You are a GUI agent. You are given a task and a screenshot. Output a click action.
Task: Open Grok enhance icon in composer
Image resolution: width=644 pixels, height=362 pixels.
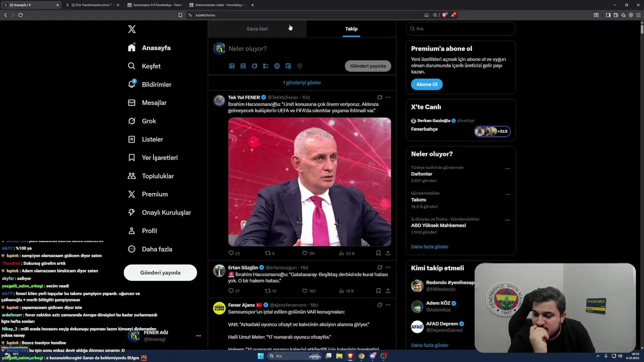255,66
